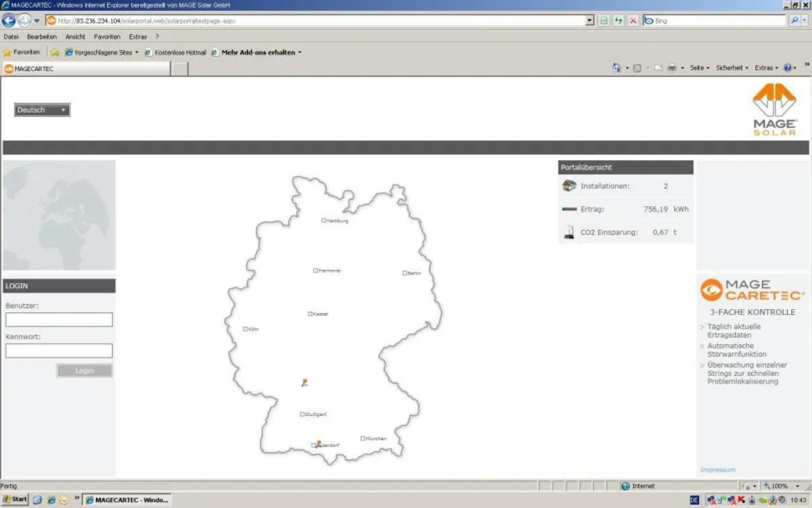The height and width of the screenshot is (508, 812).
Task: Open the Impressum link
Action: pyautogui.click(x=717, y=469)
